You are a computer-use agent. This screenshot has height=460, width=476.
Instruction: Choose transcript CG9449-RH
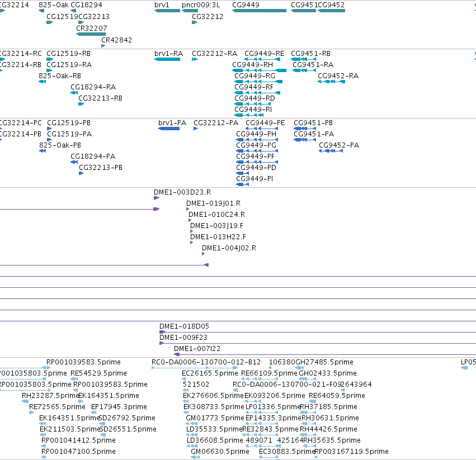tap(259, 70)
